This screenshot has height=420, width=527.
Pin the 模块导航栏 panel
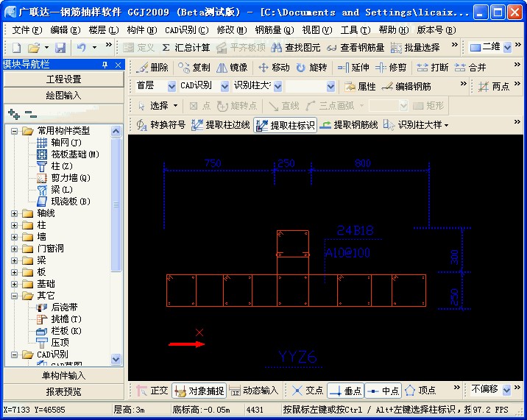click(105, 65)
